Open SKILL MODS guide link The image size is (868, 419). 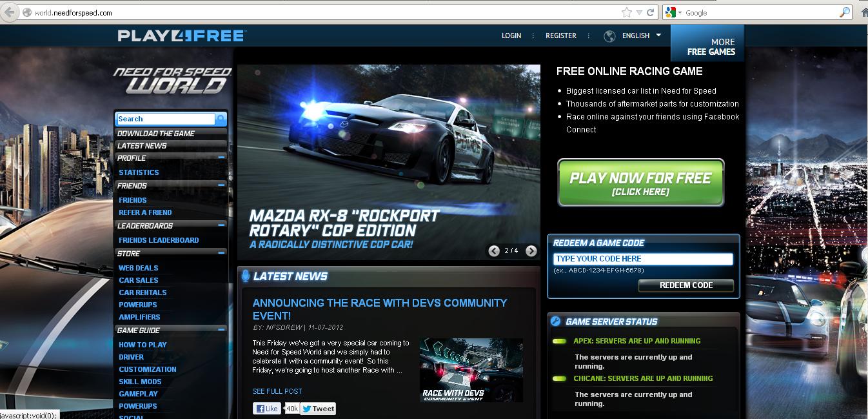pos(140,382)
